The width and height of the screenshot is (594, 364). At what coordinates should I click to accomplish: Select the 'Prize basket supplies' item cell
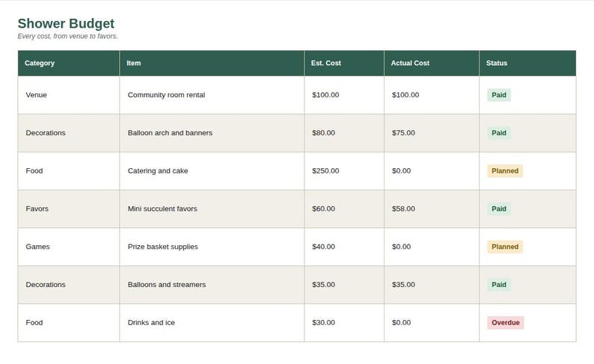click(212, 247)
